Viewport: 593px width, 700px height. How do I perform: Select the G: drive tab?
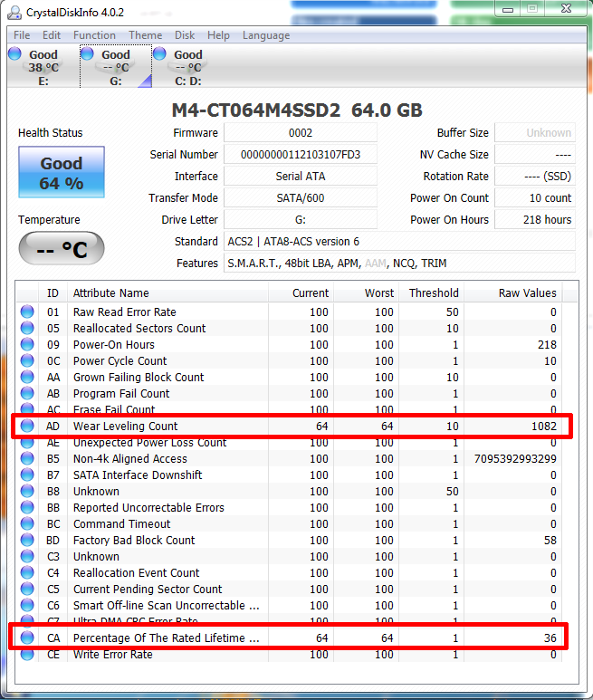point(116,67)
